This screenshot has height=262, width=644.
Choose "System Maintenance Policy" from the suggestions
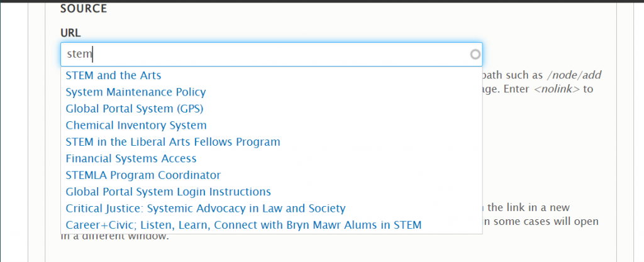pos(135,92)
